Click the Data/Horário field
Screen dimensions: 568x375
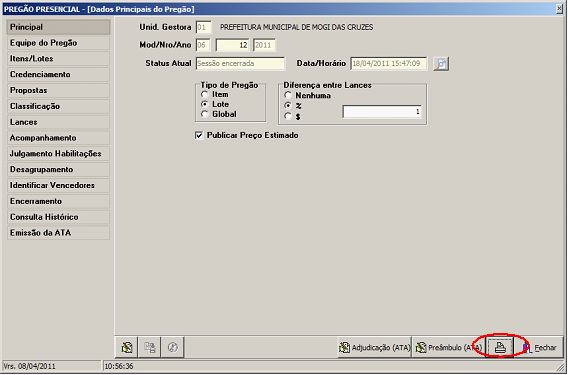pyautogui.click(x=389, y=63)
